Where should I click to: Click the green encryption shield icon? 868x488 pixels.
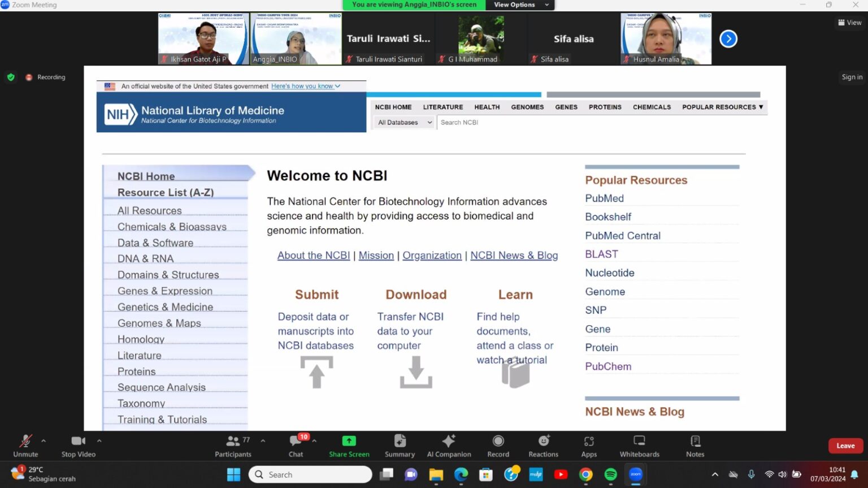11,77
